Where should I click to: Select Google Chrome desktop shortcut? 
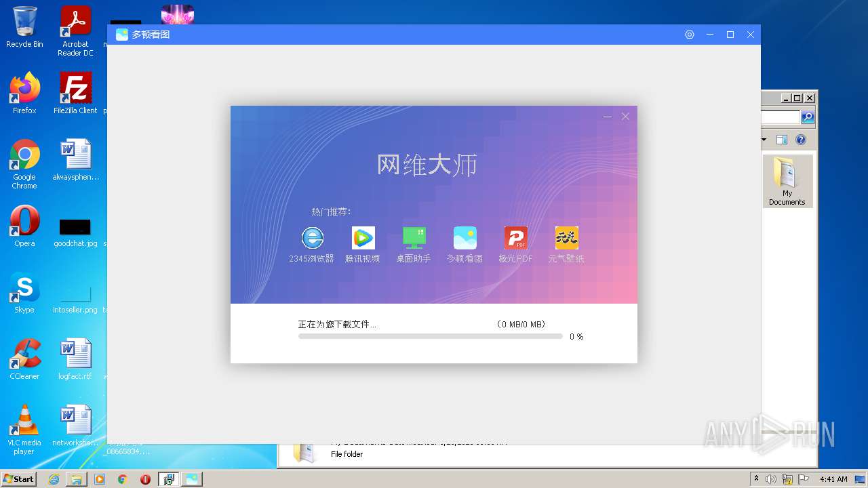coord(24,164)
